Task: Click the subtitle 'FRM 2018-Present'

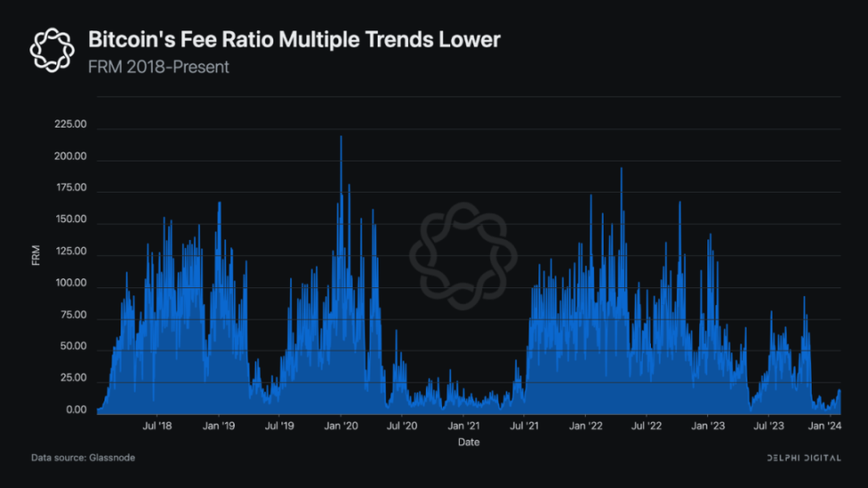Action: tap(158, 67)
